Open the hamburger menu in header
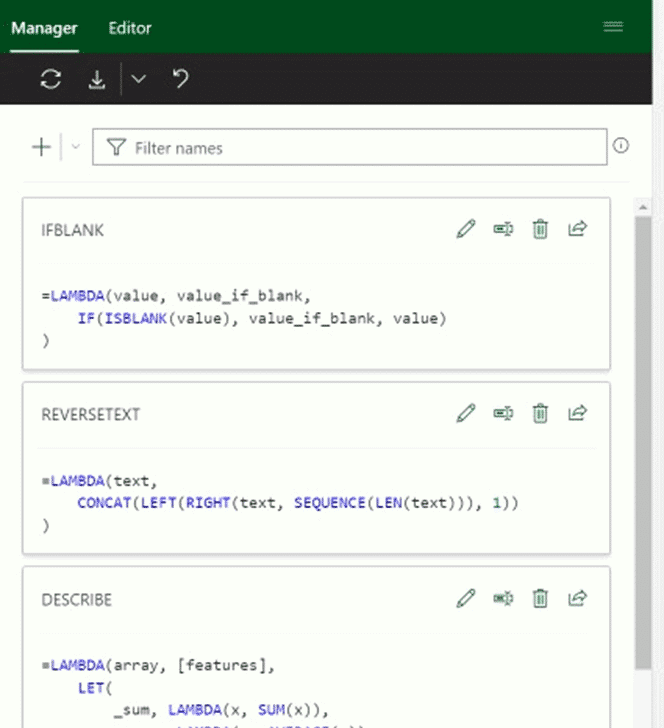 point(613,27)
